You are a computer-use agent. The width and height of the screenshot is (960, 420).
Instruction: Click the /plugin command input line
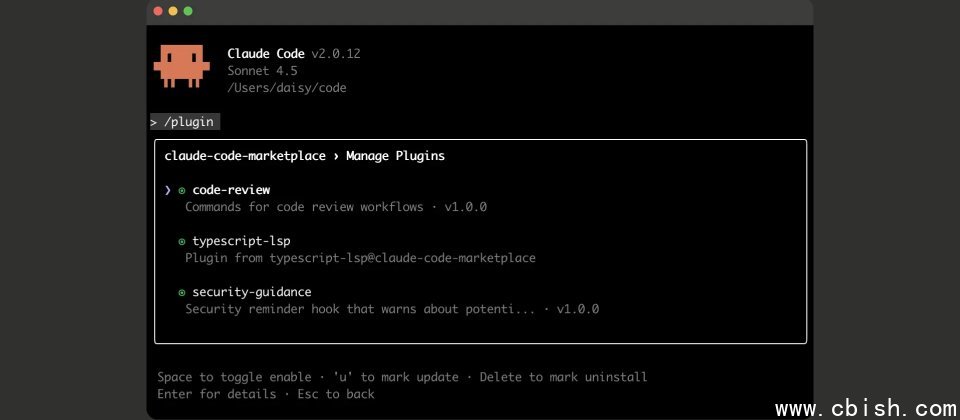tap(185, 122)
